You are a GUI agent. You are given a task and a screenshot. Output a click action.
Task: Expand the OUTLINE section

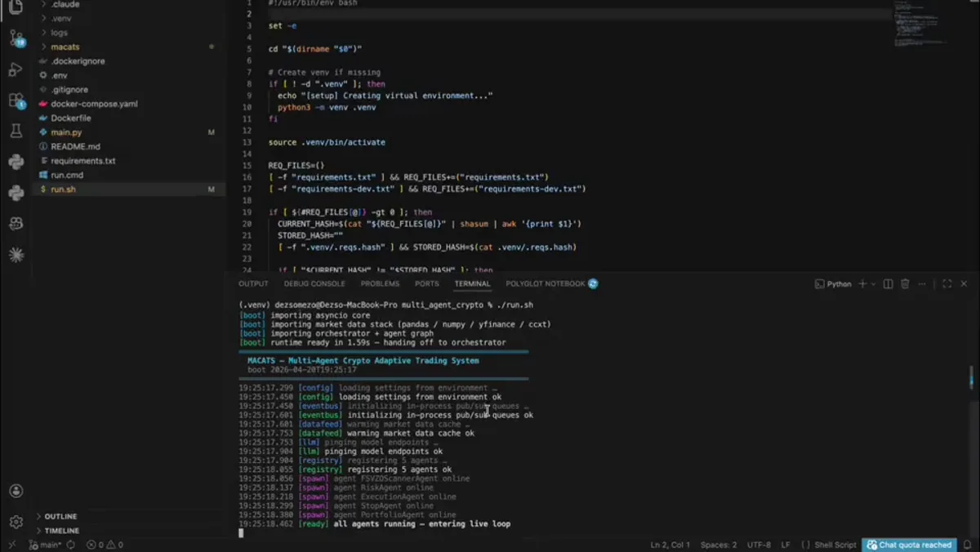(60, 516)
